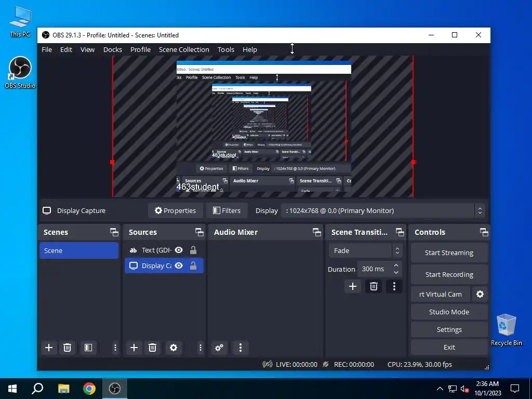Open Windows taskbar search
This screenshot has height=399, width=532.
[37, 389]
